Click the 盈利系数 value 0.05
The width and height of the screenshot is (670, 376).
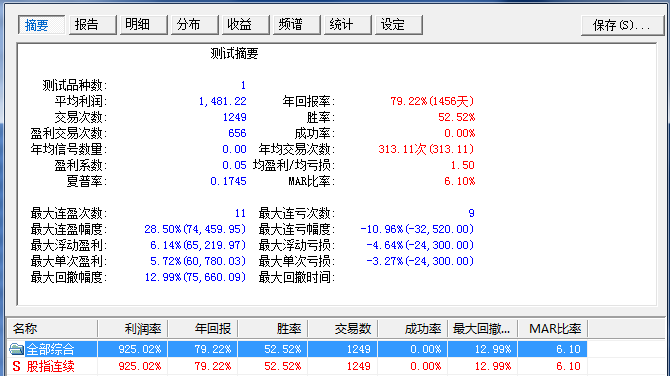[234, 165]
